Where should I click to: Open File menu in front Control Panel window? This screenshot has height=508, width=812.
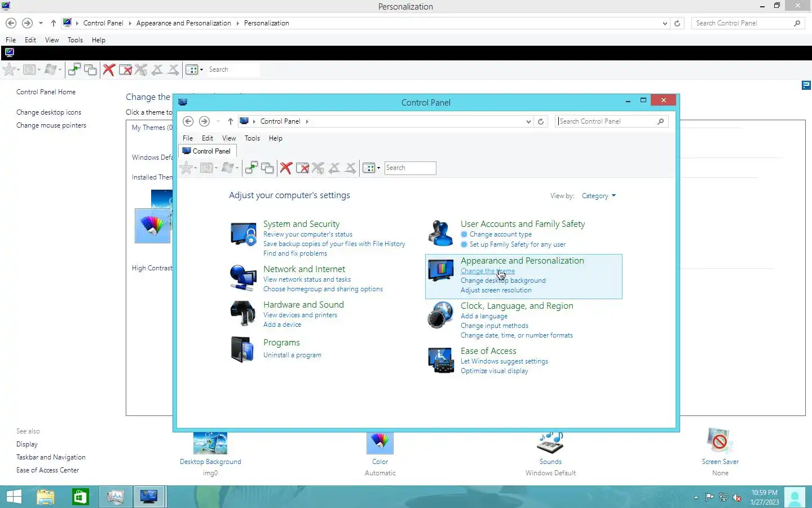coord(188,138)
